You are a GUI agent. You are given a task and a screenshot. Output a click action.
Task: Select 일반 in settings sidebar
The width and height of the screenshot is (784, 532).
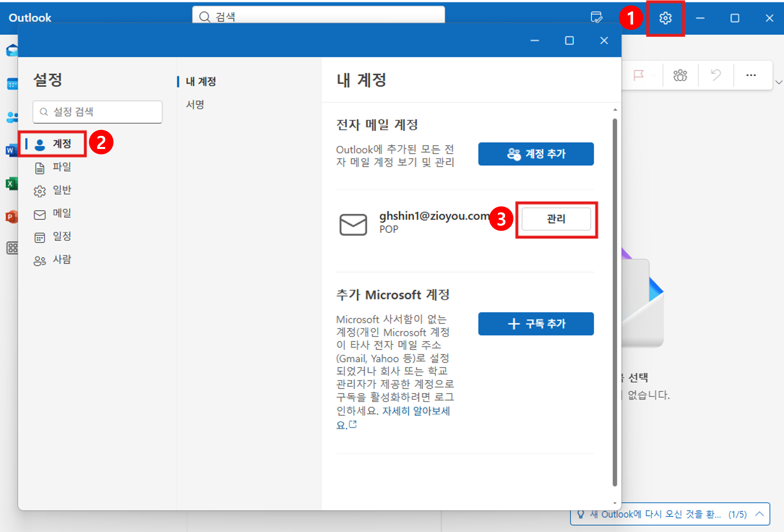point(53,190)
